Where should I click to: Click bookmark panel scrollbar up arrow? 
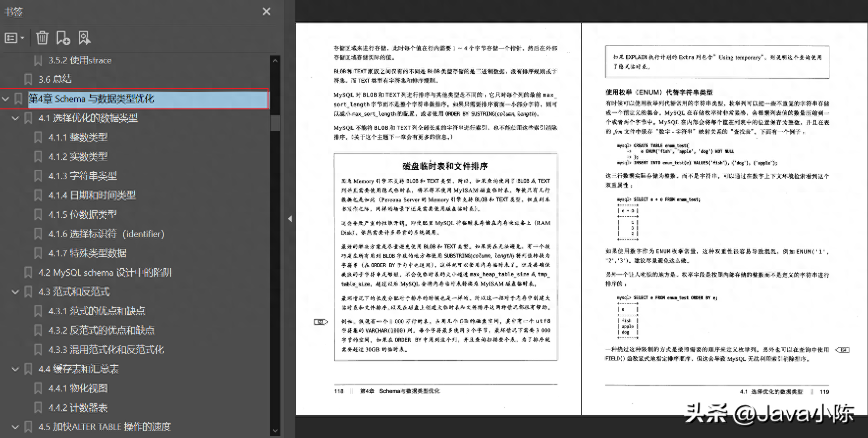[x=275, y=61]
